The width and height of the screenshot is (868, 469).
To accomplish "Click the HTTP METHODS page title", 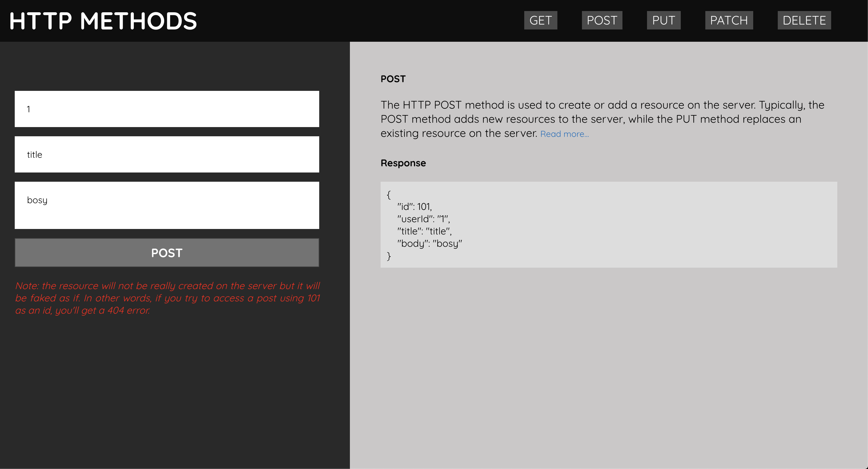I will click(x=103, y=21).
